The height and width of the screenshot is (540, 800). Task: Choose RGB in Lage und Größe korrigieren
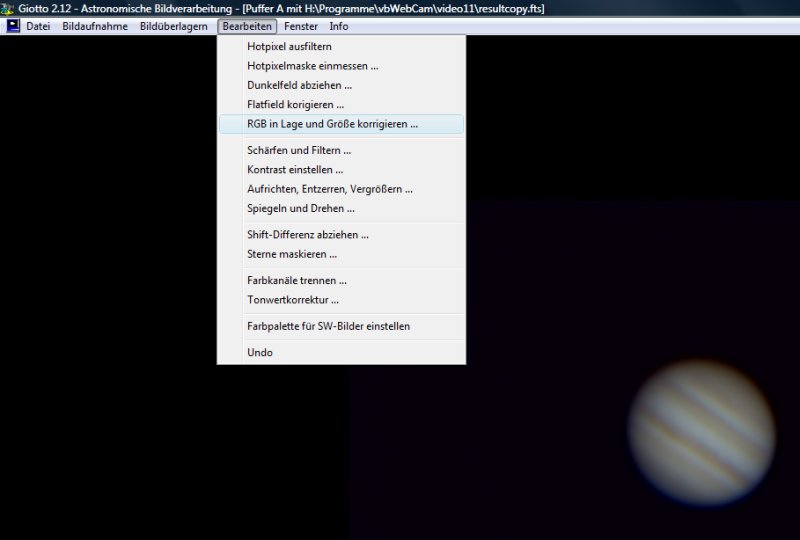(x=341, y=124)
